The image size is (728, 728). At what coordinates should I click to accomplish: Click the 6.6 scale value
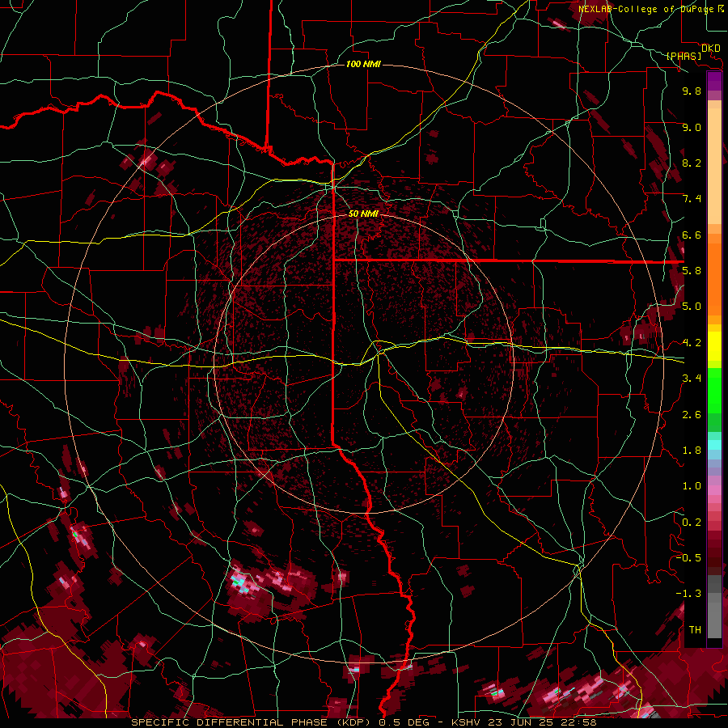[x=692, y=235]
